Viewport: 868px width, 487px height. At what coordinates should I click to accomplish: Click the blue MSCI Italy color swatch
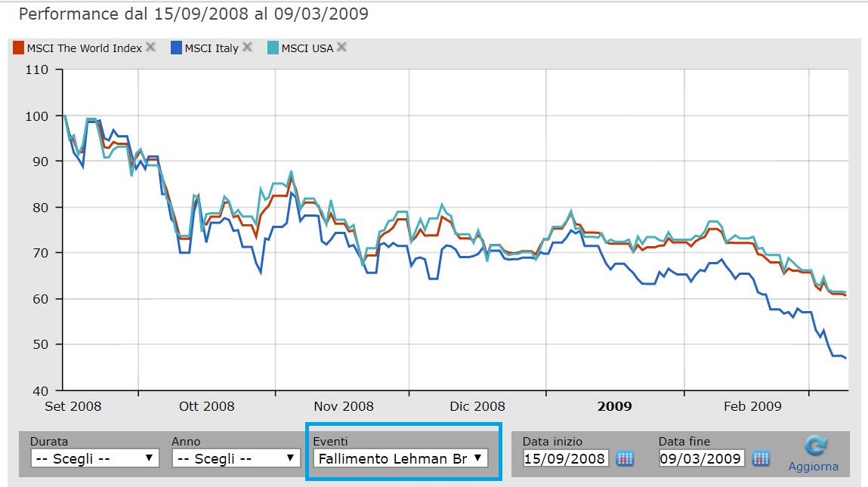click(176, 48)
